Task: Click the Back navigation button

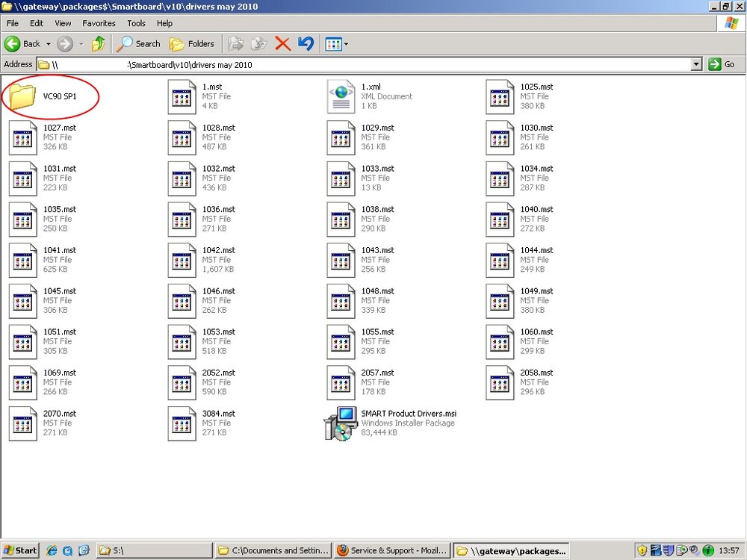Action: coord(22,44)
